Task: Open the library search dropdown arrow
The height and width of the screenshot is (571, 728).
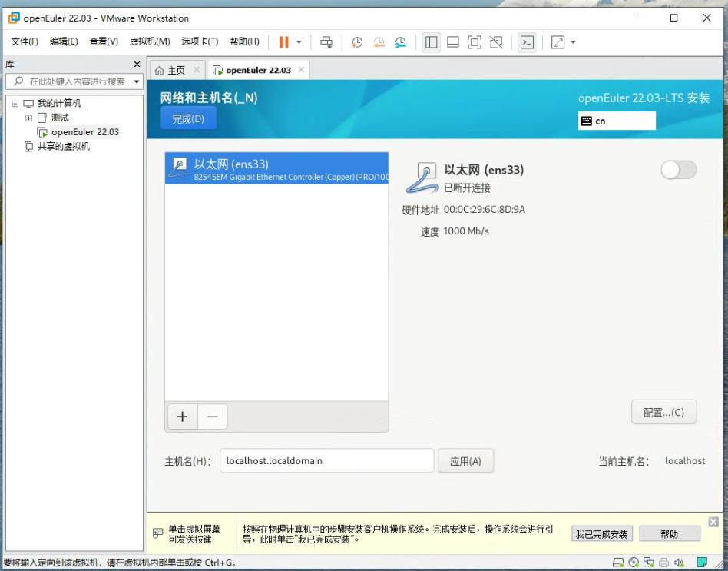Action: (x=137, y=81)
